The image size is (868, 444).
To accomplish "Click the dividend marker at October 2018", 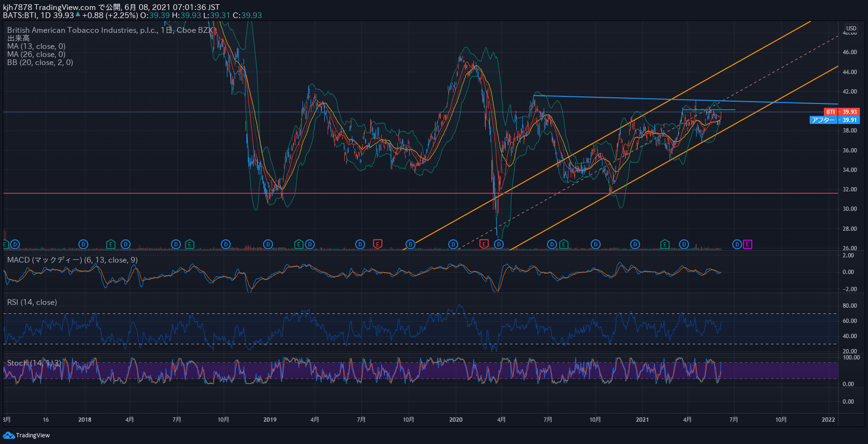I will (226, 245).
